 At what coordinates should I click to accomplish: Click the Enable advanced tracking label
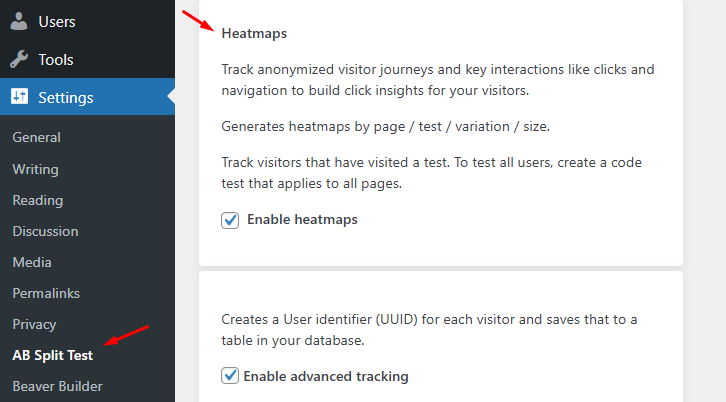tap(327, 377)
